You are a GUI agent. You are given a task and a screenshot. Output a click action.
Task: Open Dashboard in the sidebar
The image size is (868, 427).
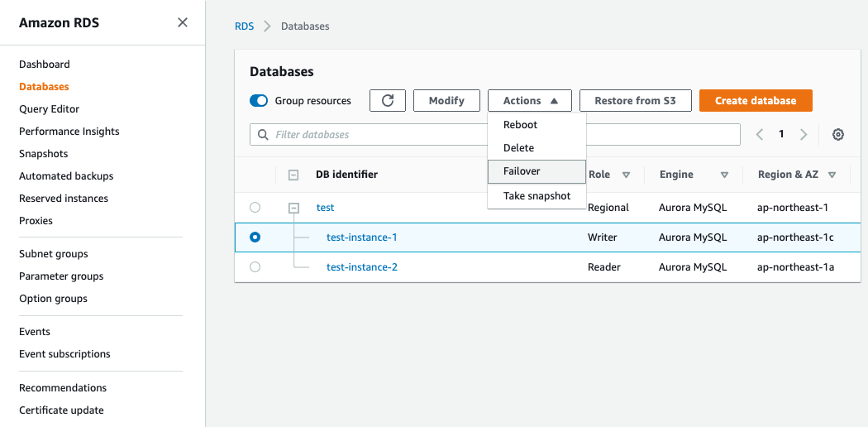tap(45, 65)
